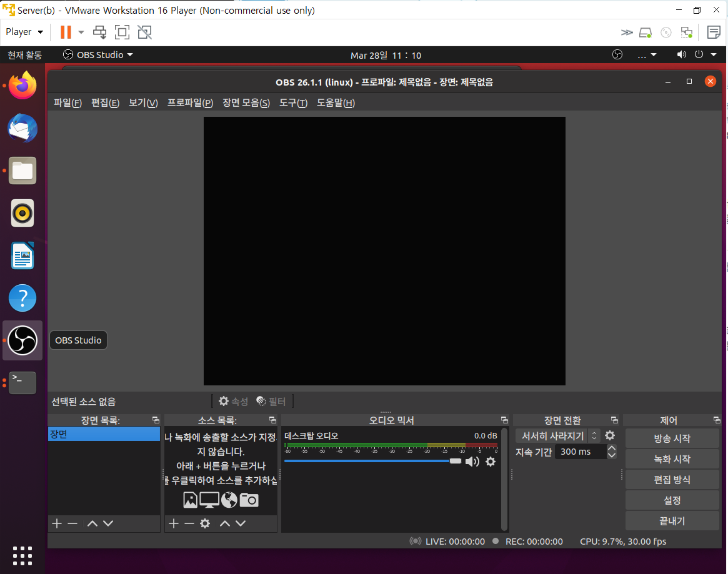The width and height of the screenshot is (728, 574).
Task: Open 현재 활동 activities overview
Action: [24, 55]
